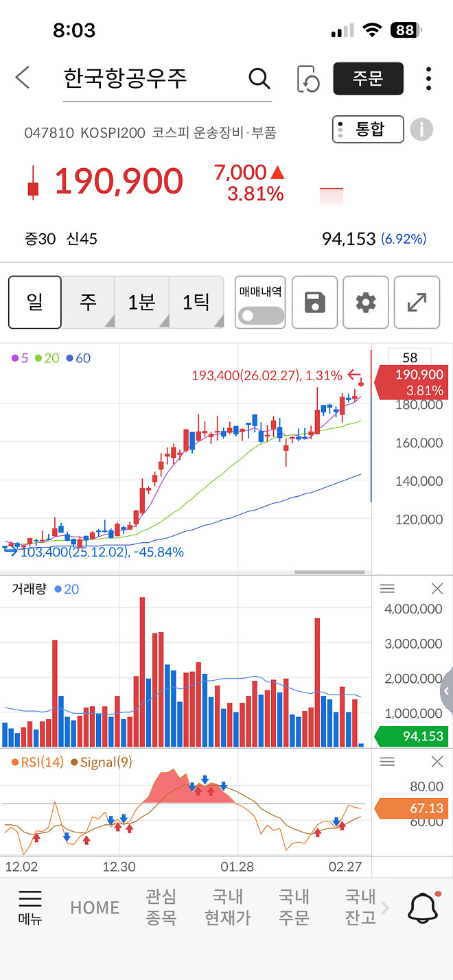453x980 pixels.
Task: Open notifications bell icon
Action: pos(423,908)
